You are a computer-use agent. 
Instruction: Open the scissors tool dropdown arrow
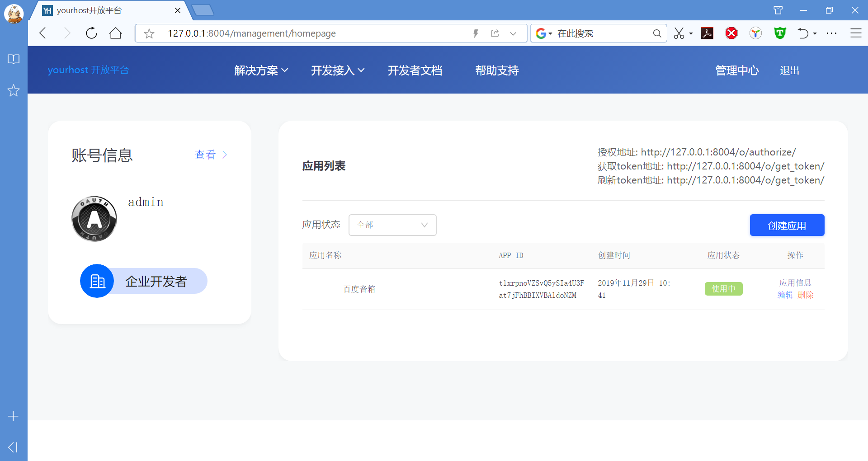(691, 34)
